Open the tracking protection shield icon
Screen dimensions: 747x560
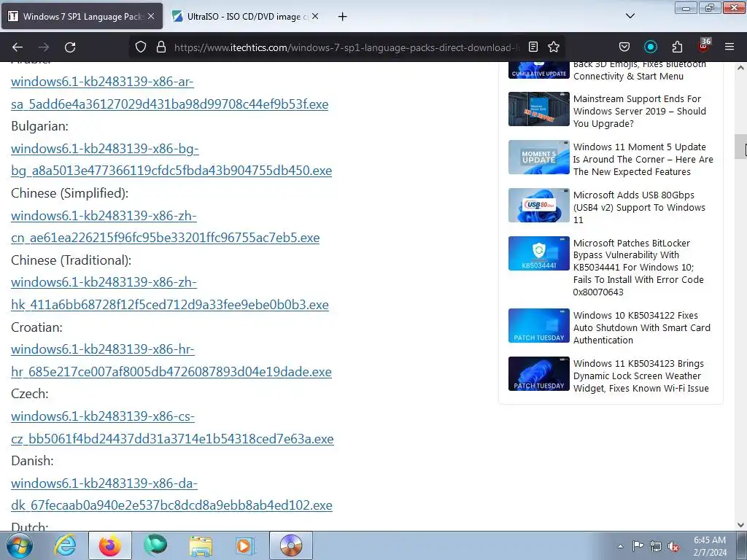(141, 47)
